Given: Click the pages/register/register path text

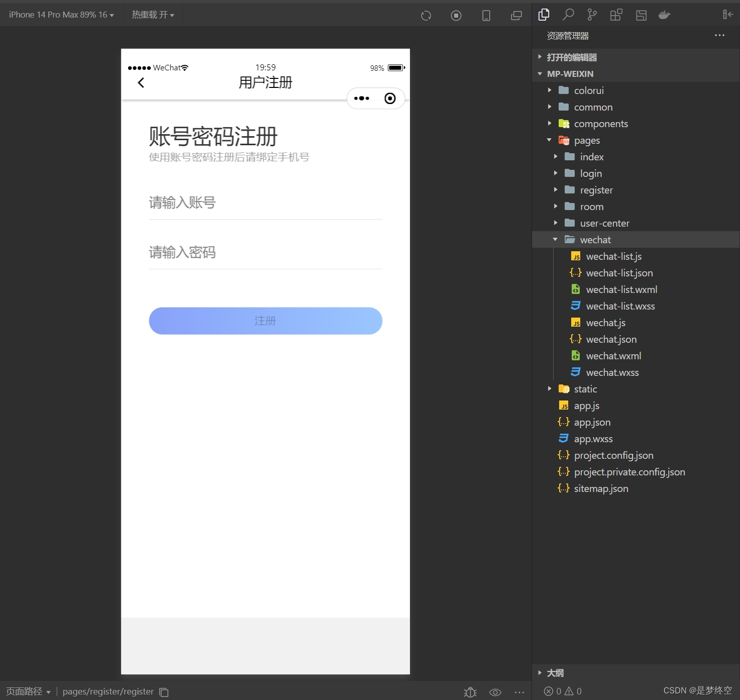Looking at the screenshot, I should 108,691.
